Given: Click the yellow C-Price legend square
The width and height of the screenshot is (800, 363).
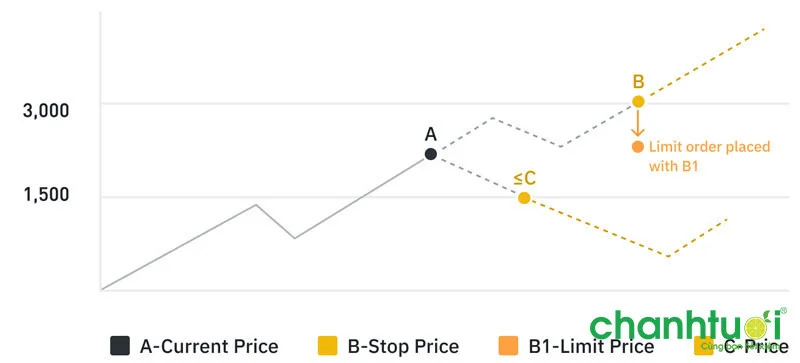Looking at the screenshot, I should click(704, 346).
